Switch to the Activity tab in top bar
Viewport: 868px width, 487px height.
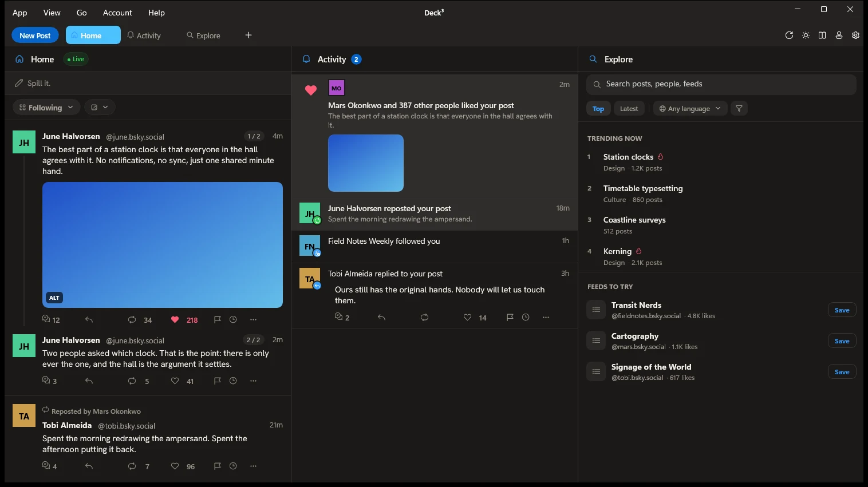(144, 35)
